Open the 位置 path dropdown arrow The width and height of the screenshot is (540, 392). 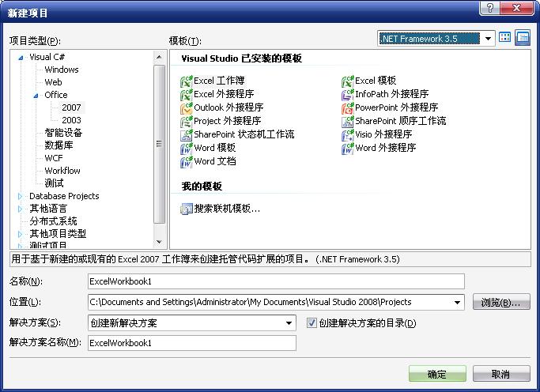click(x=457, y=302)
